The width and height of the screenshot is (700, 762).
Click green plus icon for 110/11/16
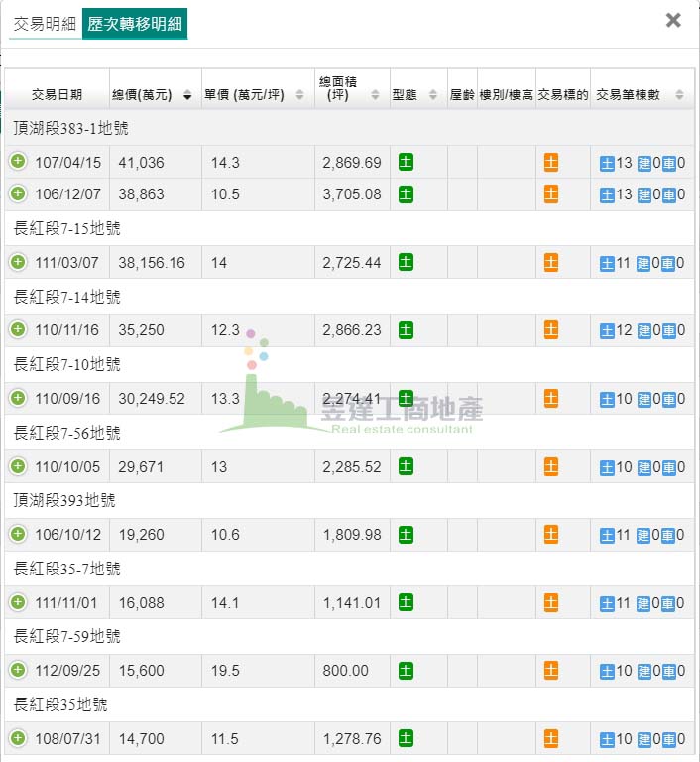coord(18,329)
